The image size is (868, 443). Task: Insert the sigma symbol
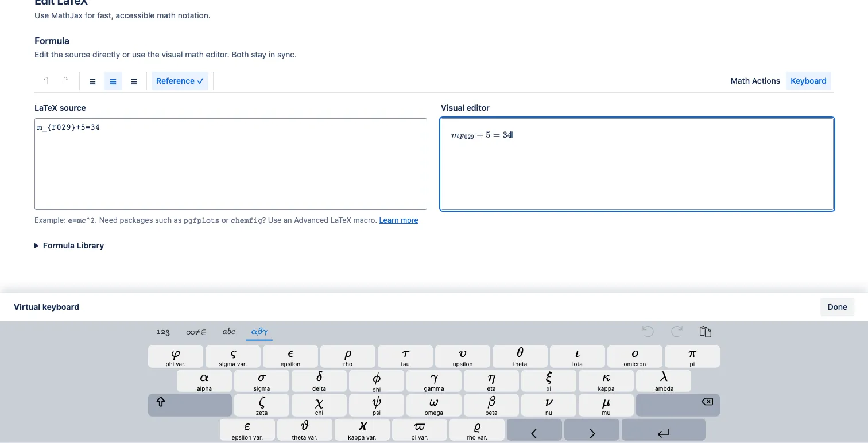point(262,381)
